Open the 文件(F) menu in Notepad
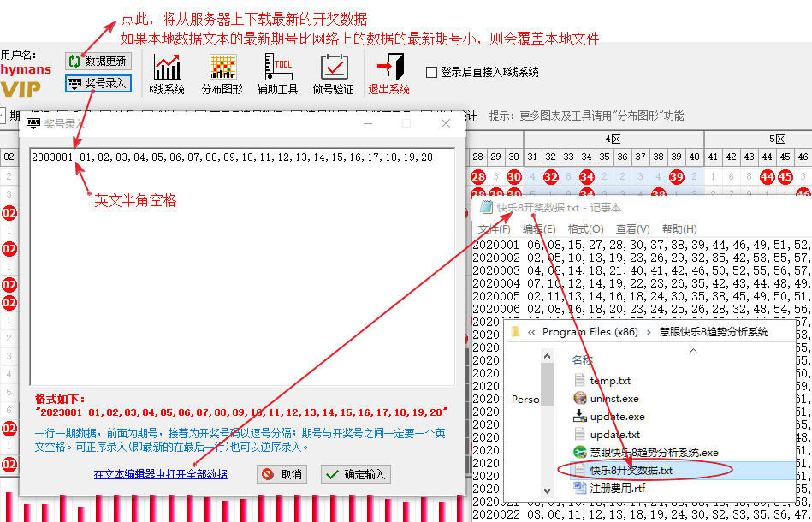812x522 pixels. [x=494, y=229]
